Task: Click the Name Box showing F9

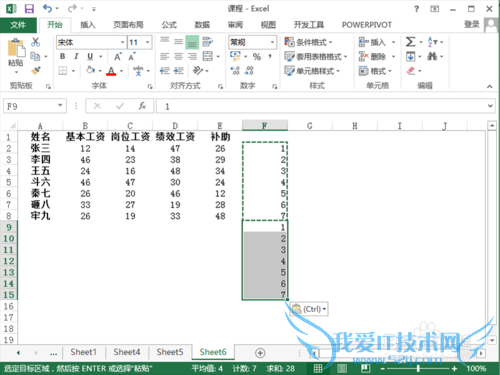Action: [x=35, y=106]
